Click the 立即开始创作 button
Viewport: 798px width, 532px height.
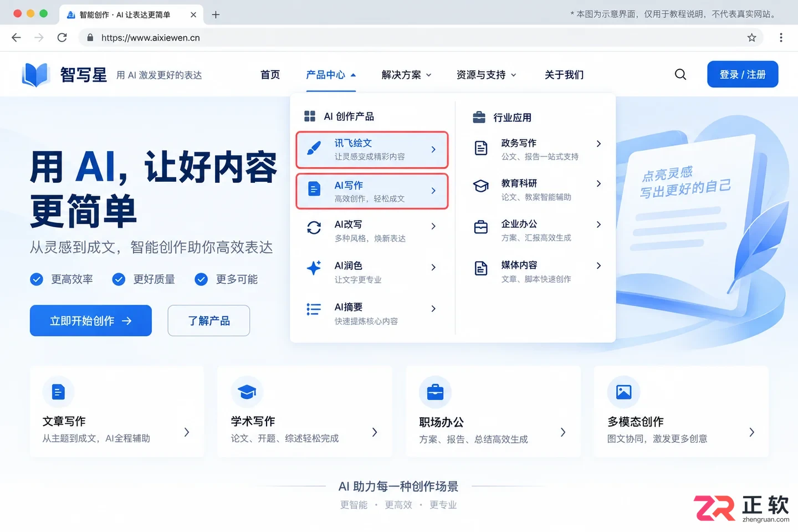[x=91, y=320]
